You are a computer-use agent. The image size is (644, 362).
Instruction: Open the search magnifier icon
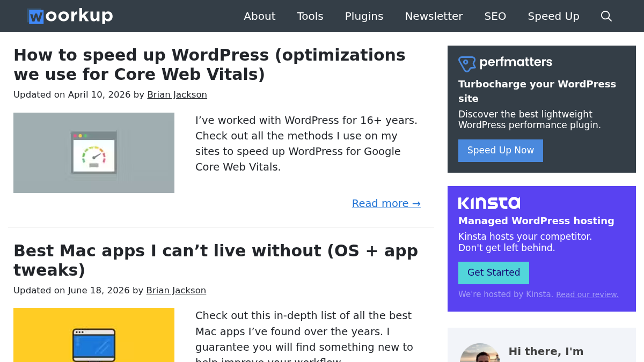pos(606,16)
